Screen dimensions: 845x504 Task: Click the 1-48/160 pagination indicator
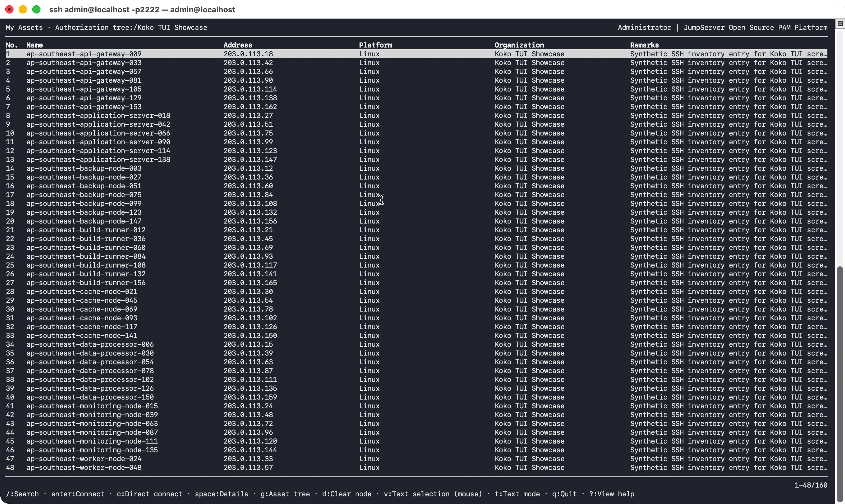[811, 485]
